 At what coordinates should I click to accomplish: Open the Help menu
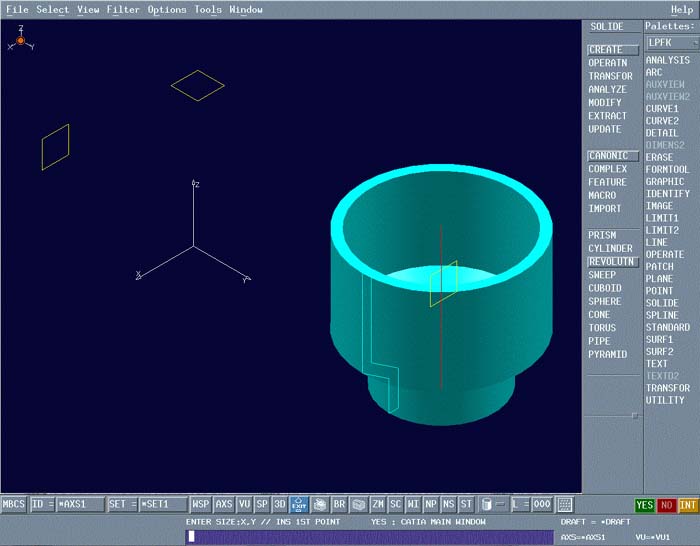tap(681, 9)
